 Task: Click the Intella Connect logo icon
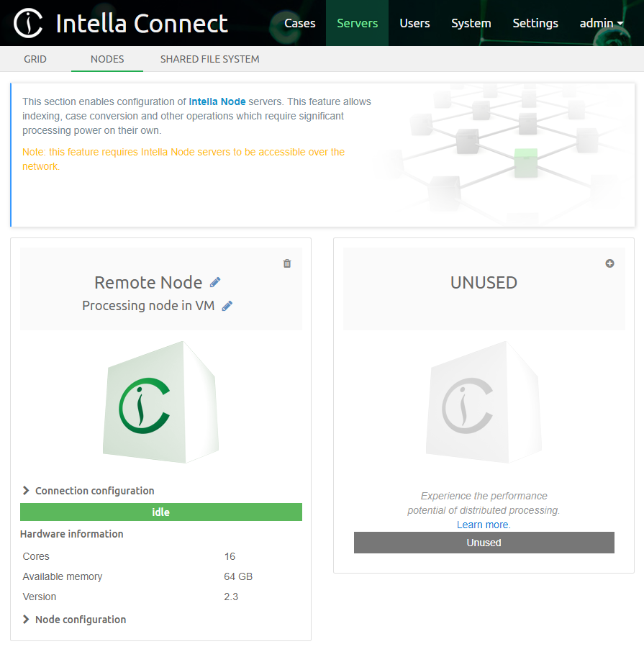point(29,24)
